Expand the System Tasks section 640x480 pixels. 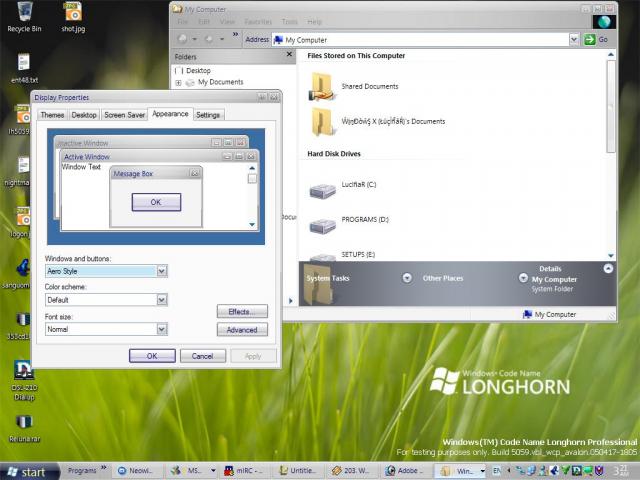click(407, 278)
